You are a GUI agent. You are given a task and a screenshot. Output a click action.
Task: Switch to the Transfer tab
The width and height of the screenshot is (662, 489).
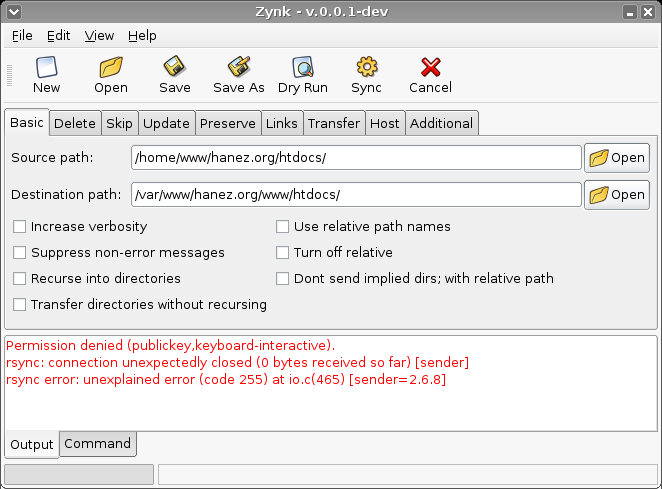pyautogui.click(x=334, y=123)
